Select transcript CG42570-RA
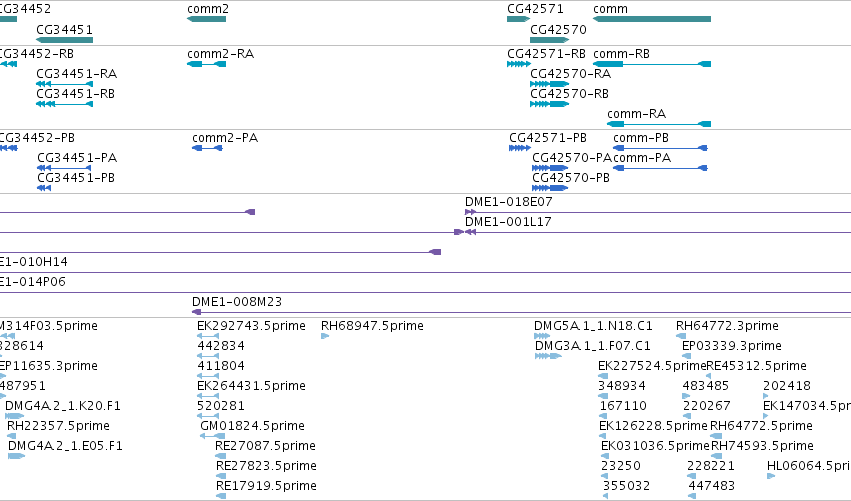This screenshot has height=501, width=851. point(549,84)
